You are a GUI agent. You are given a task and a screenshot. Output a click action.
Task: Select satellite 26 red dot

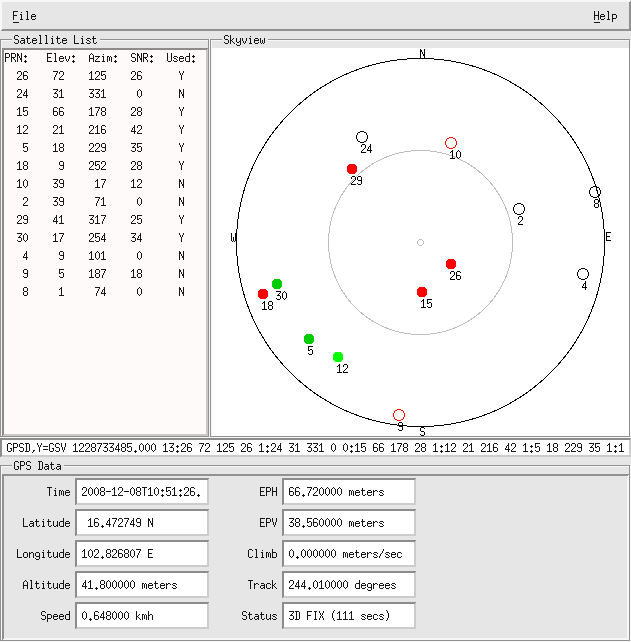pos(451,264)
